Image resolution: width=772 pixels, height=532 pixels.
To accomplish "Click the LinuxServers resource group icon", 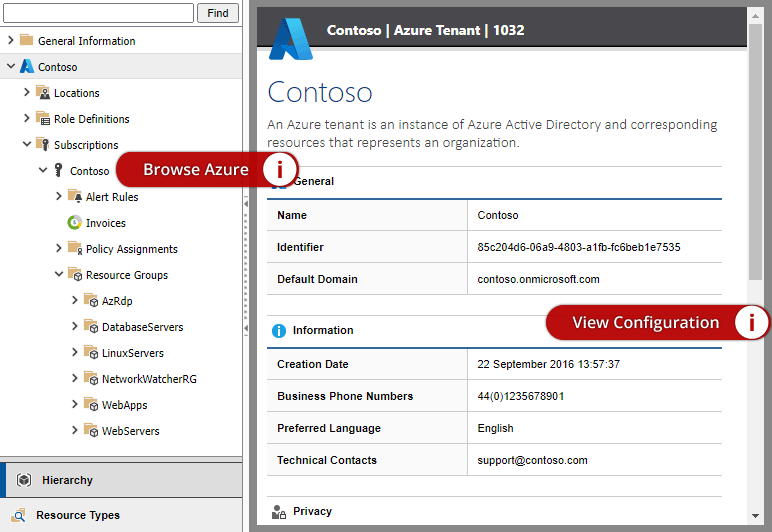I will (91, 352).
